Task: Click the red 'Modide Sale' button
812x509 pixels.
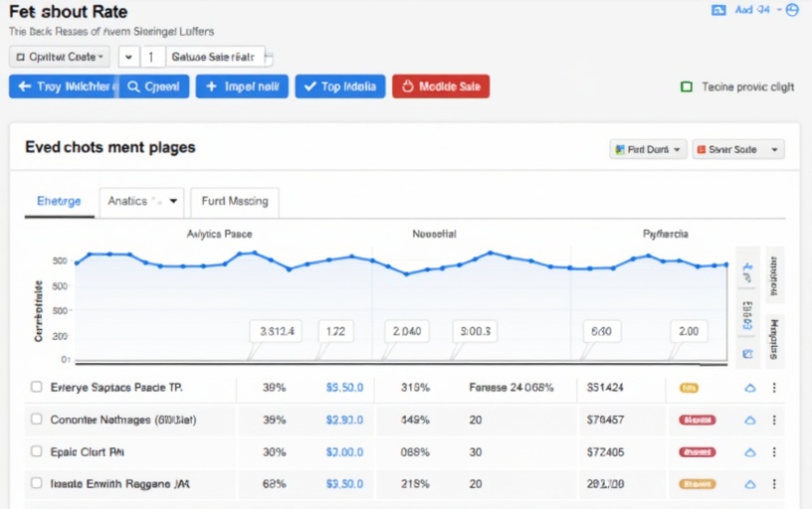Action: point(441,86)
